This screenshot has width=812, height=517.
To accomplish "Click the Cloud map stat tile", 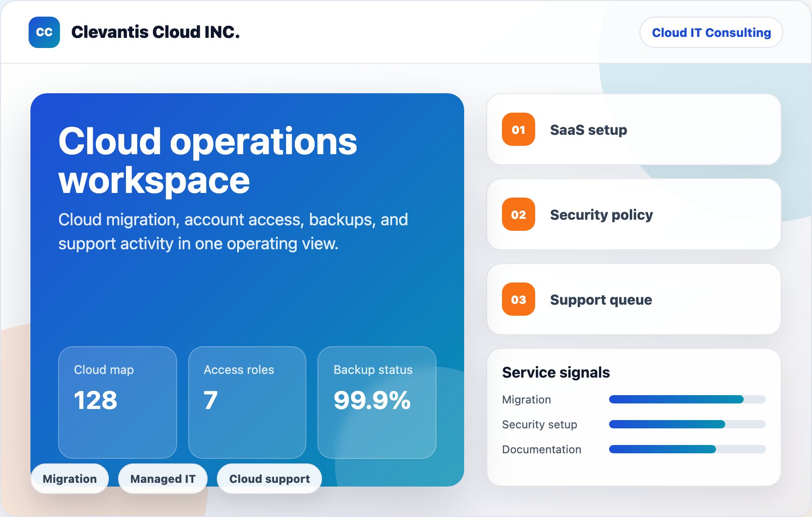I will point(118,402).
